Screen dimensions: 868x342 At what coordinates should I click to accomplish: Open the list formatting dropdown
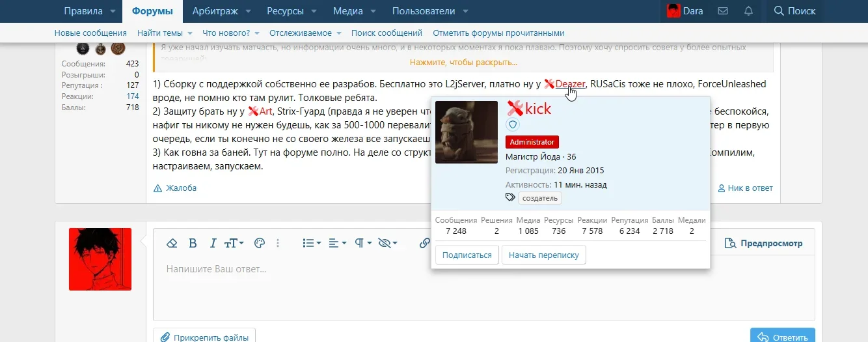click(x=312, y=243)
